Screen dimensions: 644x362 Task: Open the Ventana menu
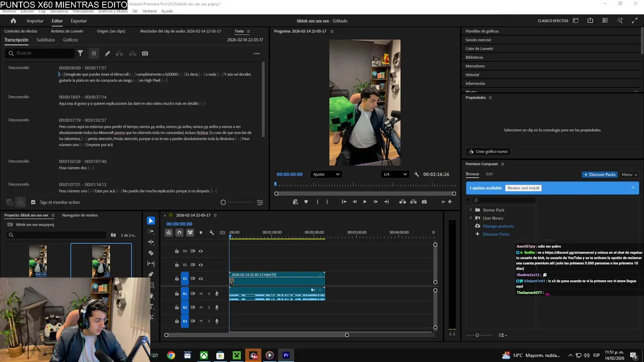coord(149,11)
